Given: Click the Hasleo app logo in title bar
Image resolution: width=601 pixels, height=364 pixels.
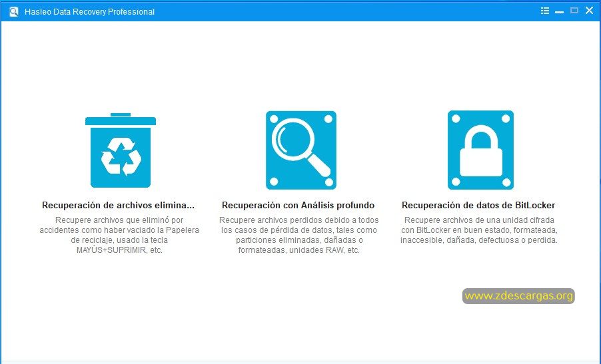Looking at the screenshot, I should tap(13, 11).
